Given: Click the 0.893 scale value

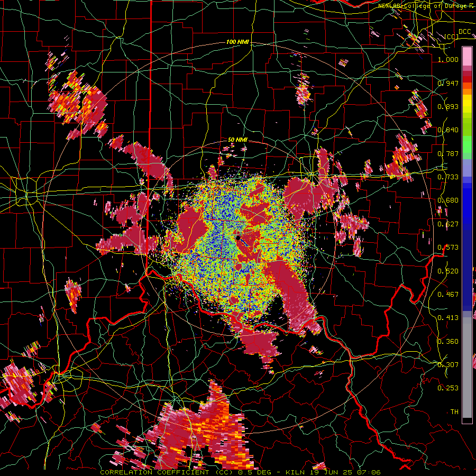Looking at the screenshot, I should [x=448, y=106].
